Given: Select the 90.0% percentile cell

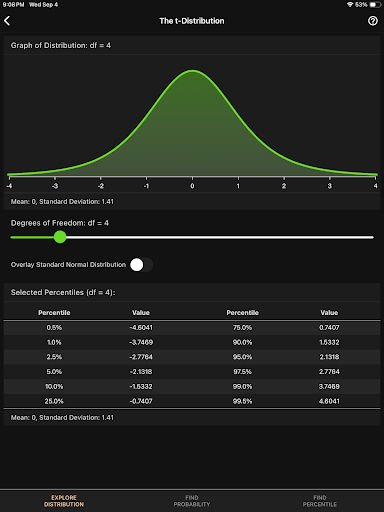Looking at the screenshot, I should tap(242, 342).
